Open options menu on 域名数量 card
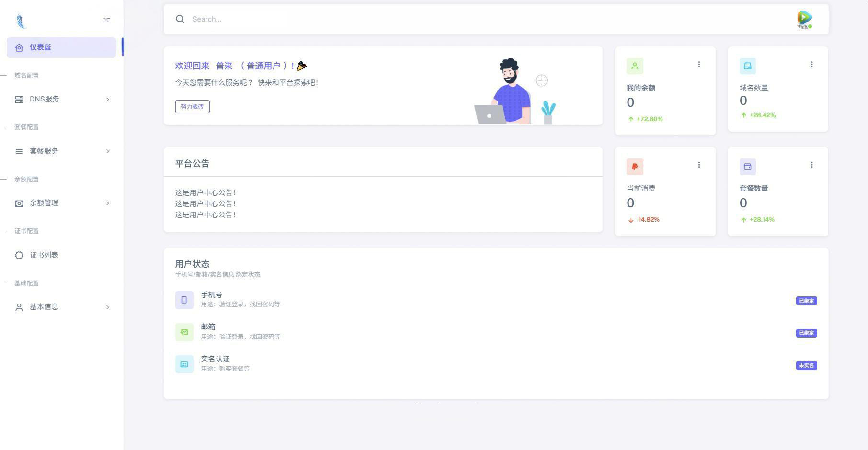868x450 pixels. click(x=811, y=64)
